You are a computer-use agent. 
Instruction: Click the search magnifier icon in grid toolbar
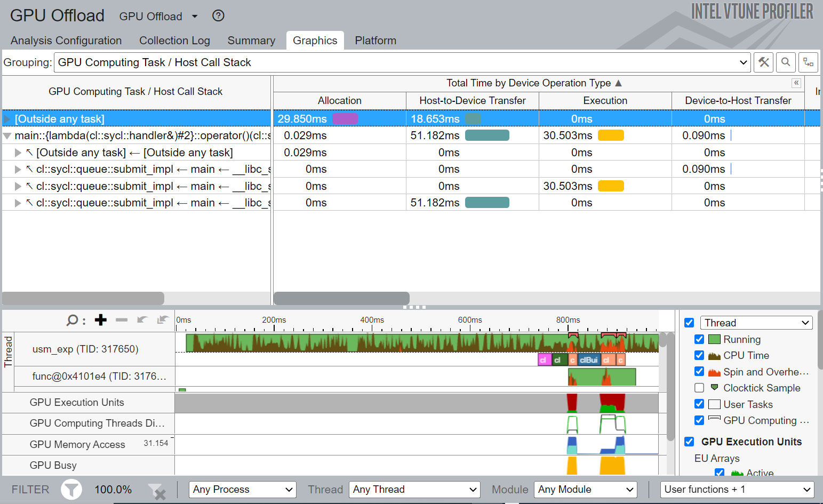[x=786, y=62]
